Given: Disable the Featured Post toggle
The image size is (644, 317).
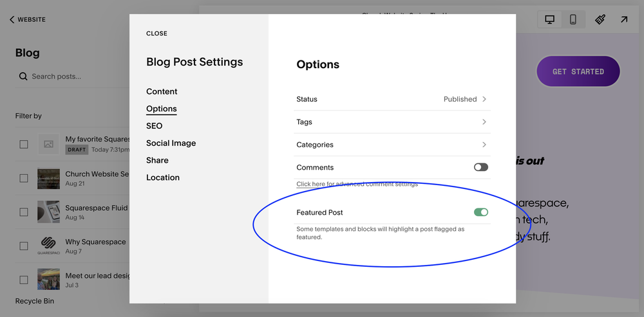Looking at the screenshot, I should click(481, 212).
